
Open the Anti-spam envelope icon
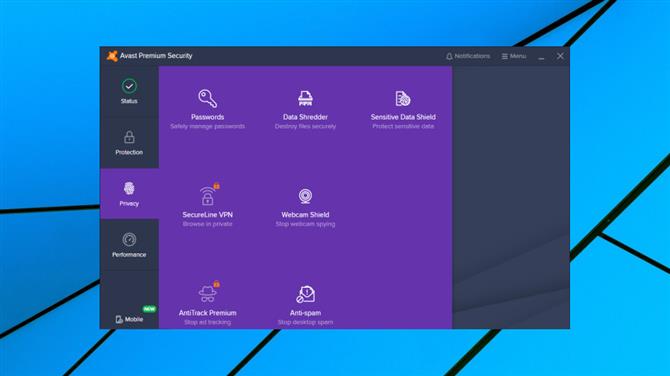click(x=306, y=294)
